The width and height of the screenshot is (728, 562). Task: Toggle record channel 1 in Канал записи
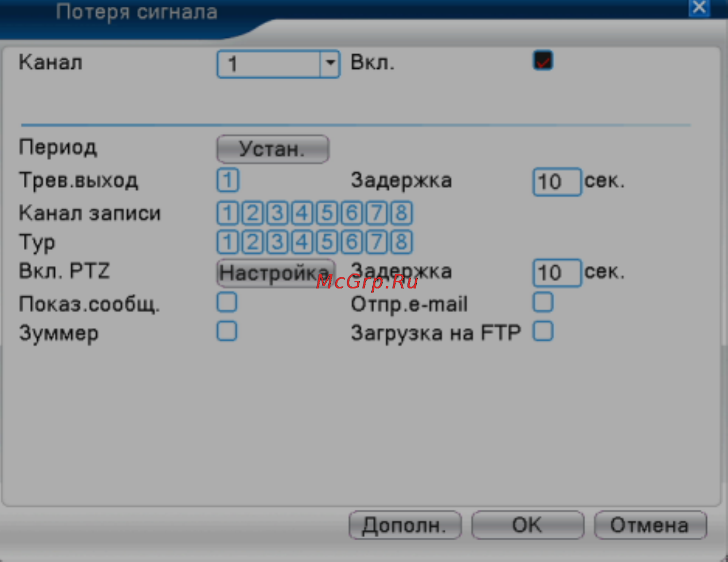point(228,213)
